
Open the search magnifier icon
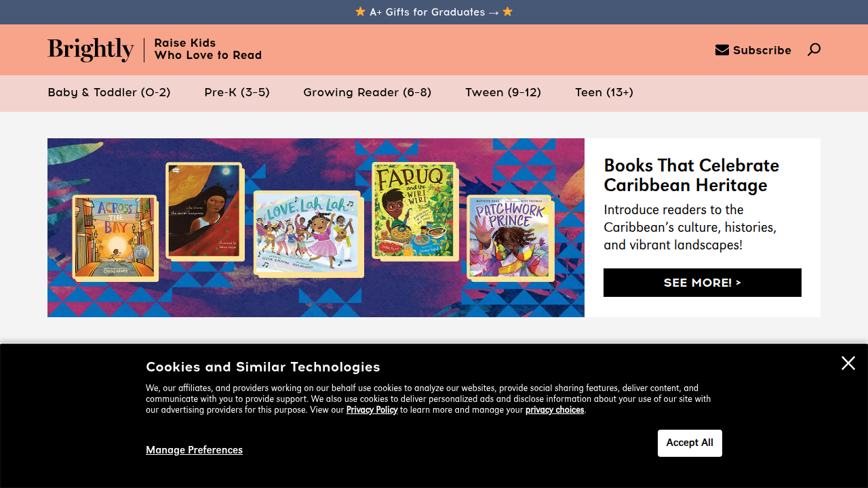click(814, 49)
